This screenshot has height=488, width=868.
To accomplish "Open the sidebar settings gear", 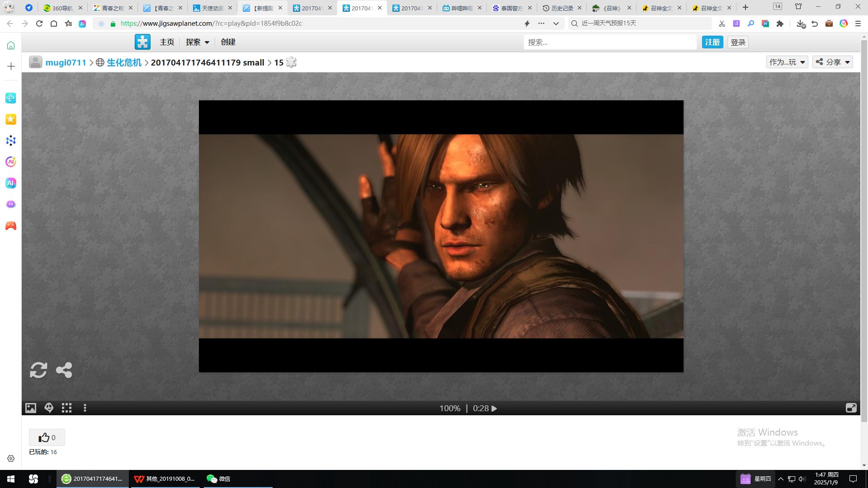I will click(11, 458).
